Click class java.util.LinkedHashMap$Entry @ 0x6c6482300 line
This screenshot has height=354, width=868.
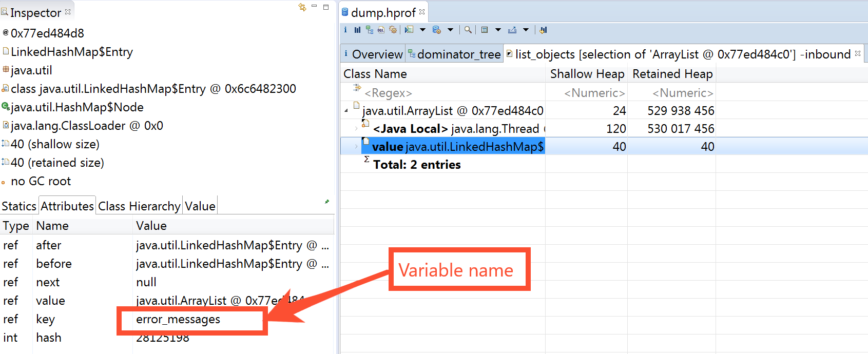pyautogui.click(x=153, y=88)
